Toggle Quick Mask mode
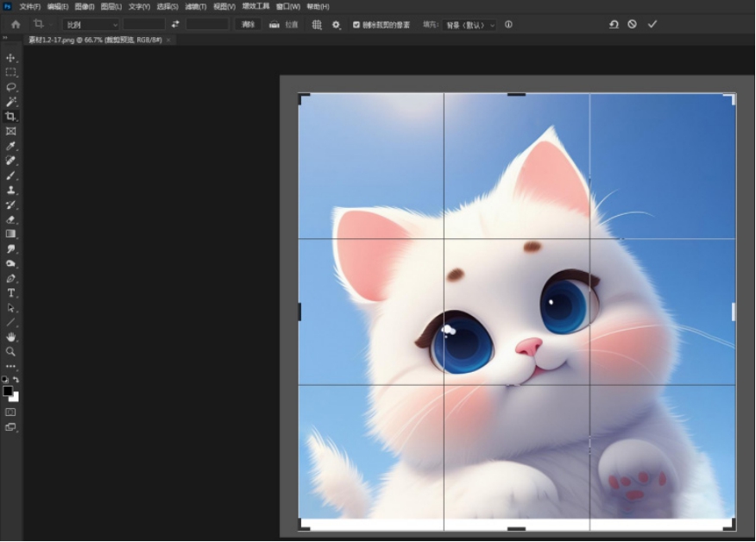 point(11,412)
